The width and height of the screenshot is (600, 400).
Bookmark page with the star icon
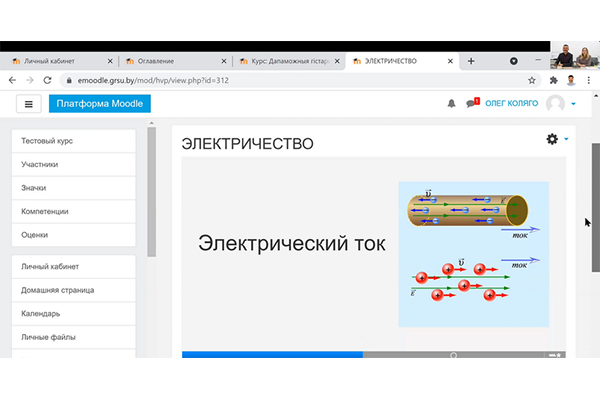pyautogui.click(x=534, y=80)
